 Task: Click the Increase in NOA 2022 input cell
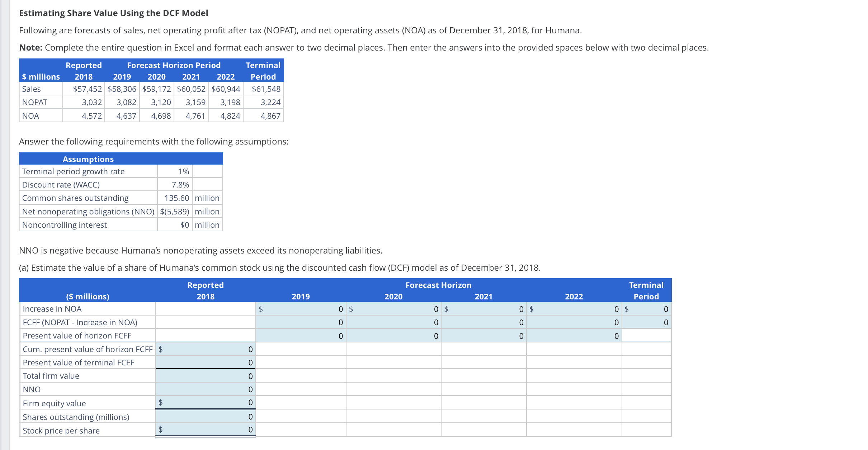[574, 308]
